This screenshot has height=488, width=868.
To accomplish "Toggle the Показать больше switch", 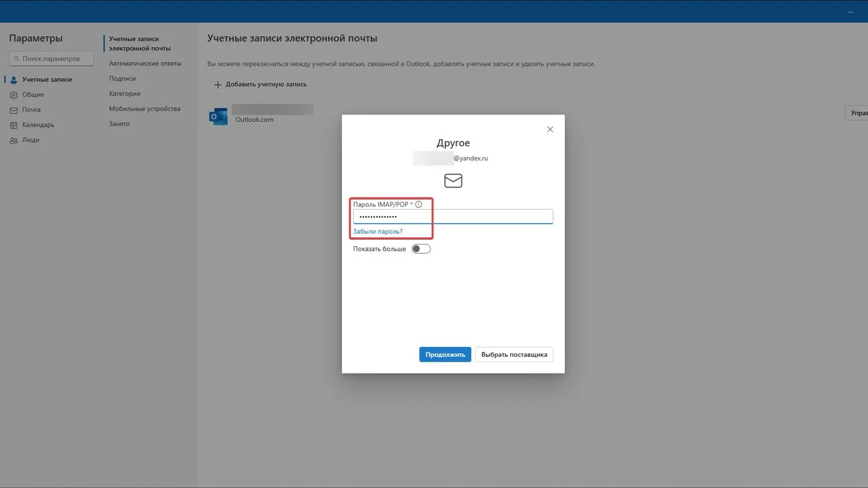I will click(x=421, y=249).
